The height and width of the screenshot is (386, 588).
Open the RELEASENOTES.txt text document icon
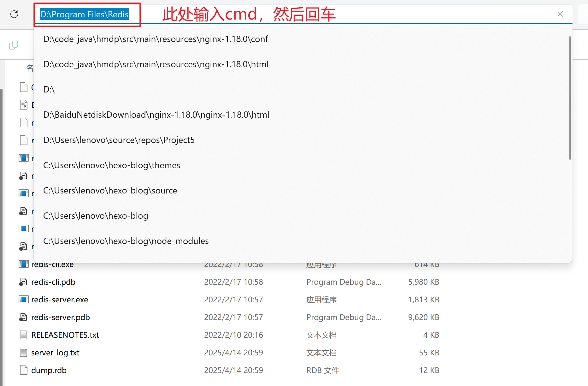point(24,334)
